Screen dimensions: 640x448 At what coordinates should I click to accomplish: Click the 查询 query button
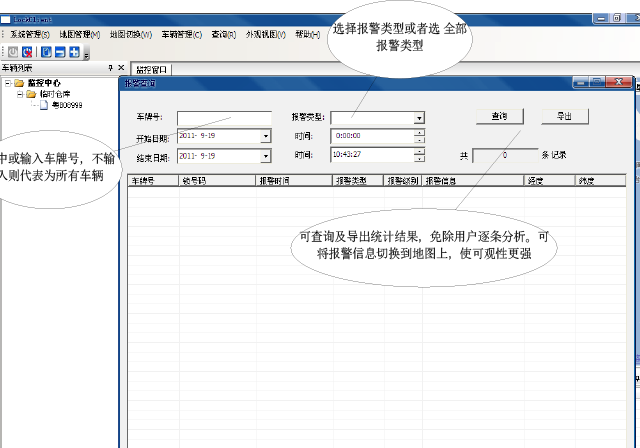coord(500,117)
